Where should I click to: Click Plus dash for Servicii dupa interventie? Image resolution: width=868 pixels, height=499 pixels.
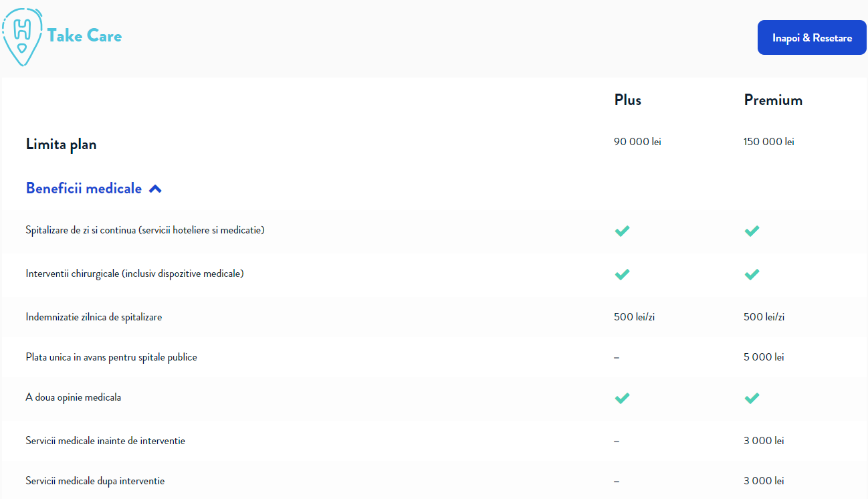point(617,482)
